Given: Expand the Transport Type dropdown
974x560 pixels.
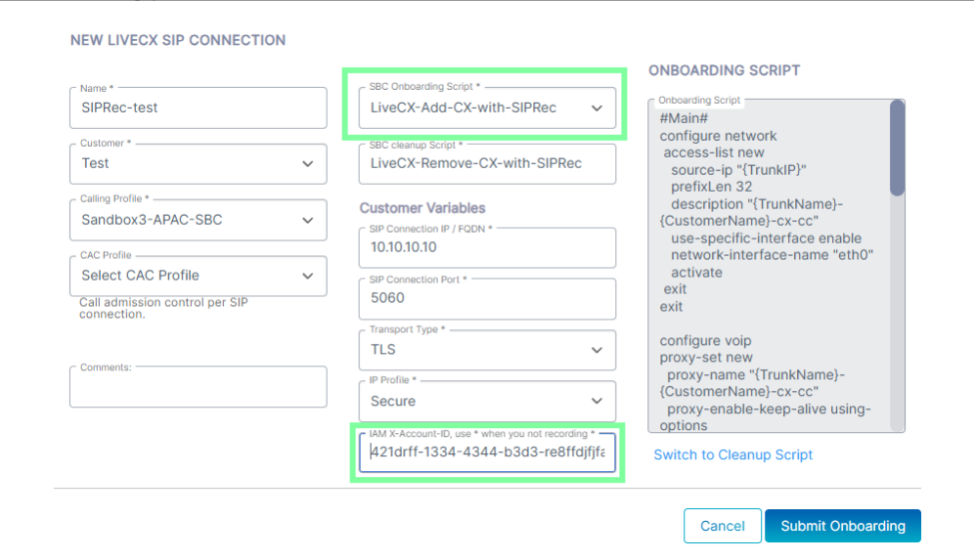Looking at the screenshot, I should point(486,350).
